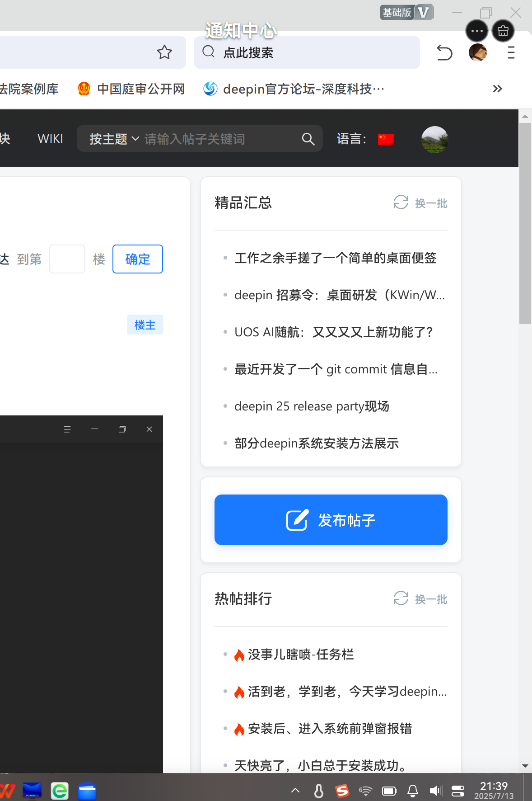Viewport: 532px width, 801px height.
Task: Open post deepin 25 release party现场
Action: point(312,406)
